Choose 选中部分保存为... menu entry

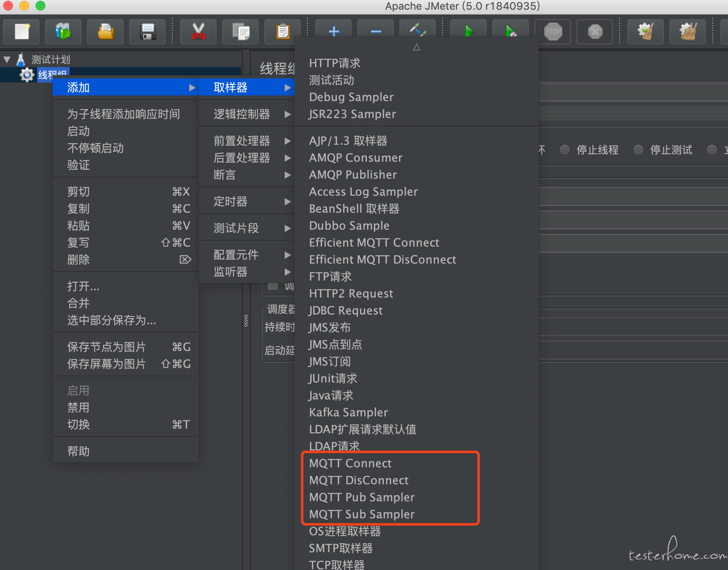click(x=125, y=320)
